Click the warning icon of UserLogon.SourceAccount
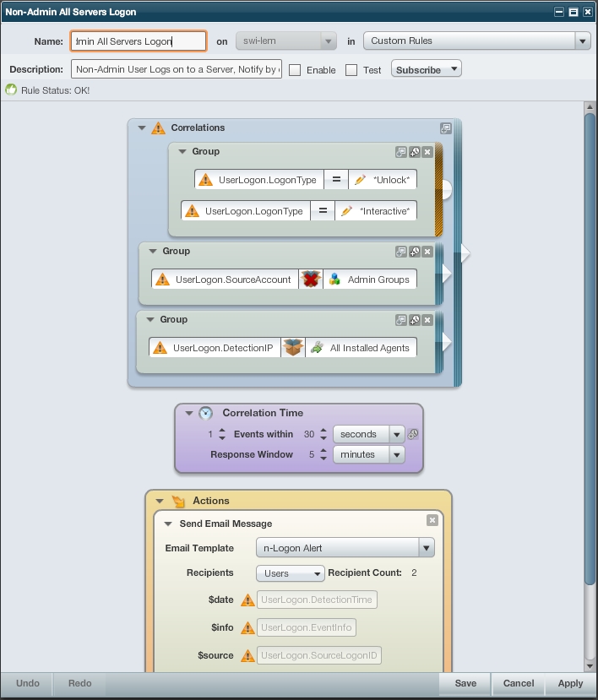 162,279
